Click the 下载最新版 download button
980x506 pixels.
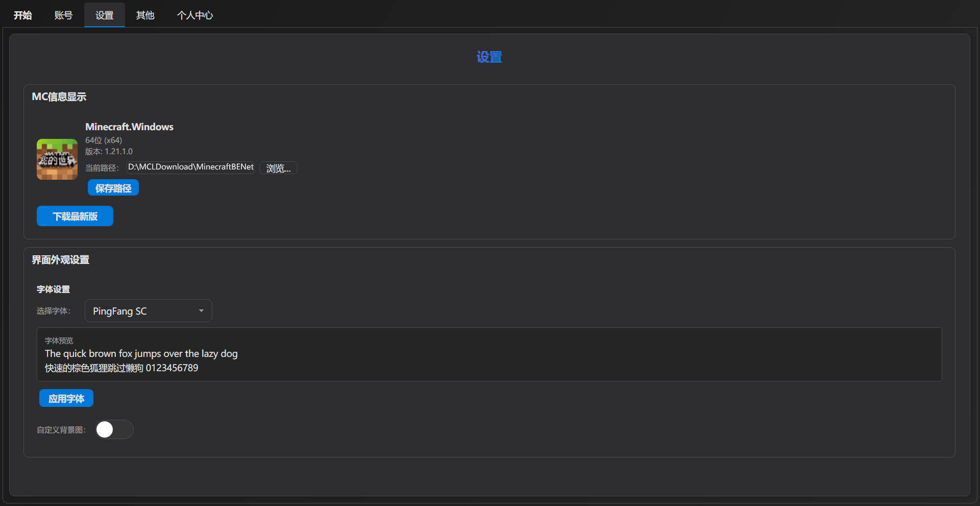click(x=75, y=216)
